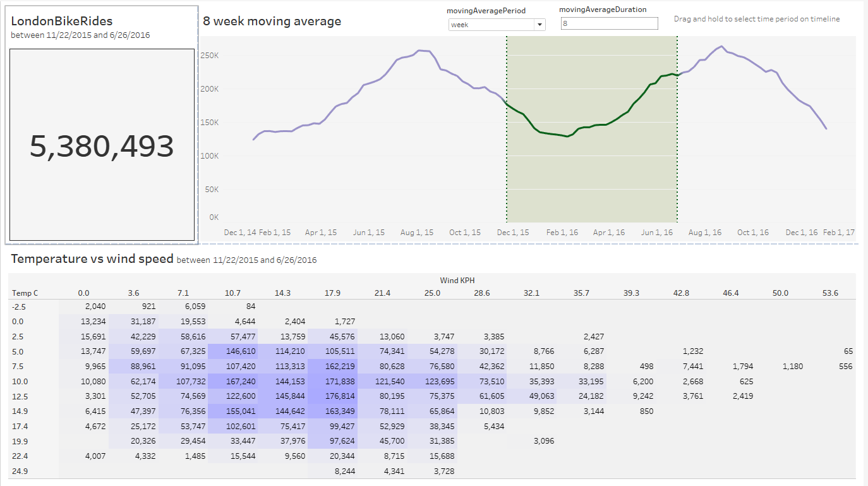Click the right dotted boundary of selected period

(x=677, y=129)
